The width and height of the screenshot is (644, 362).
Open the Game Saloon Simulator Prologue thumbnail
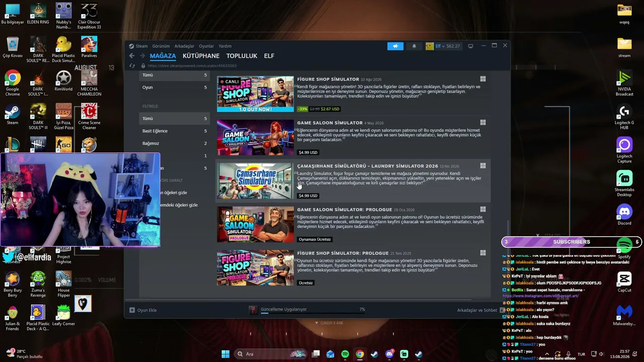(x=255, y=224)
